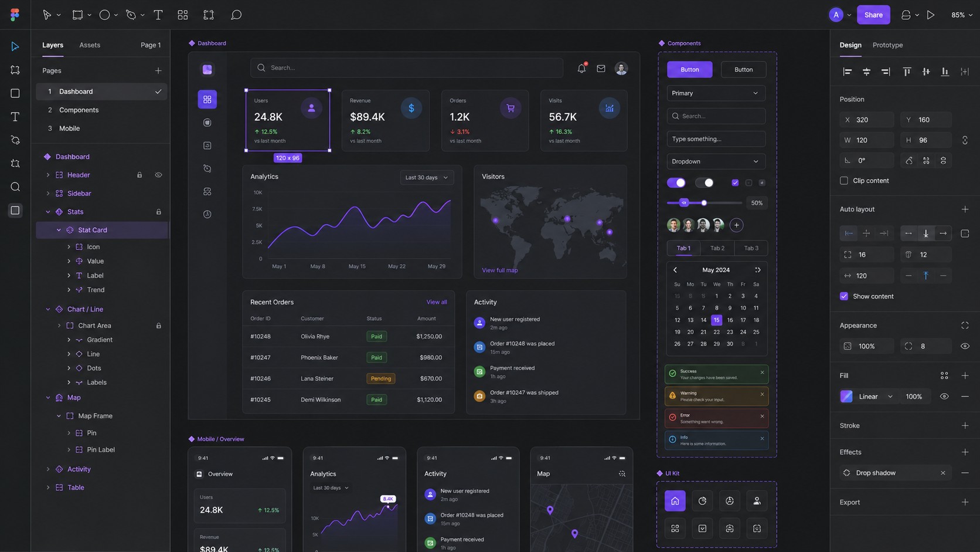This screenshot has height=552, width=980.
Task: Click the Figma logo menu
Action: pos(15,15)
